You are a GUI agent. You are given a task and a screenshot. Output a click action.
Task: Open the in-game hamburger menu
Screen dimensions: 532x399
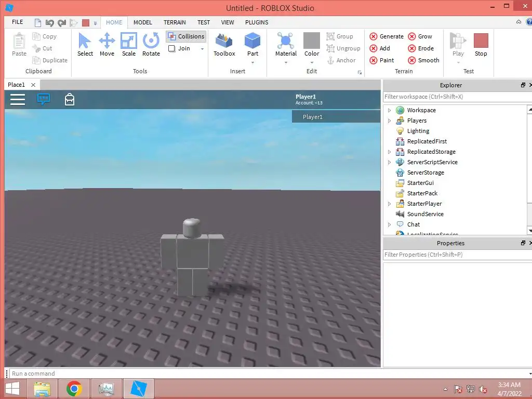[x=18, y=99]
